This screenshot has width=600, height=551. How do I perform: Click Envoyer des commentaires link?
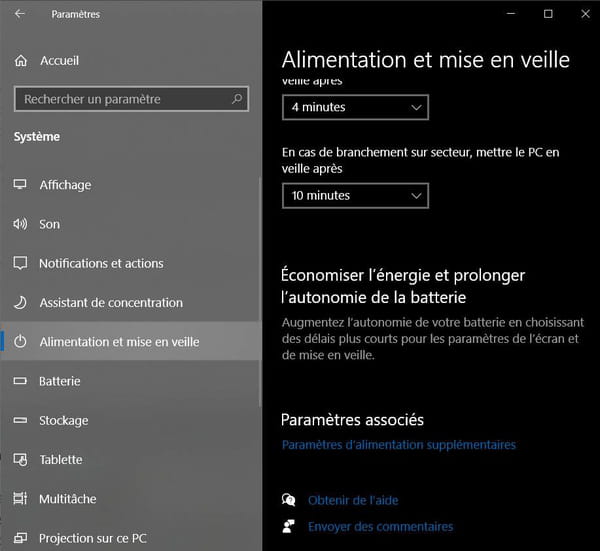coord(380,527)
